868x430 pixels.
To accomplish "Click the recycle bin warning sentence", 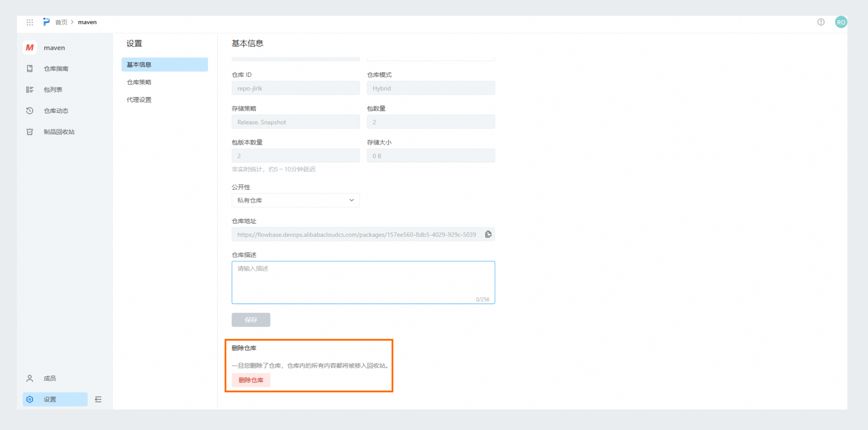I will click(310, 366).
